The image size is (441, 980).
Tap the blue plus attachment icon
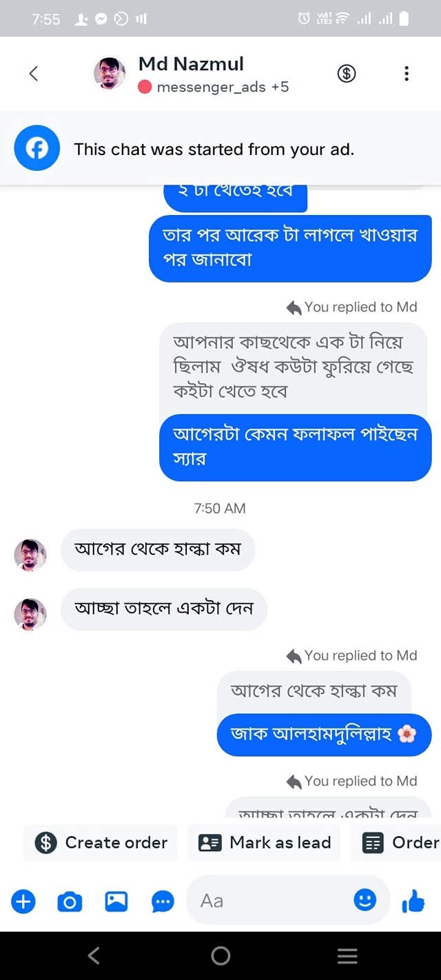pos(23,901)
